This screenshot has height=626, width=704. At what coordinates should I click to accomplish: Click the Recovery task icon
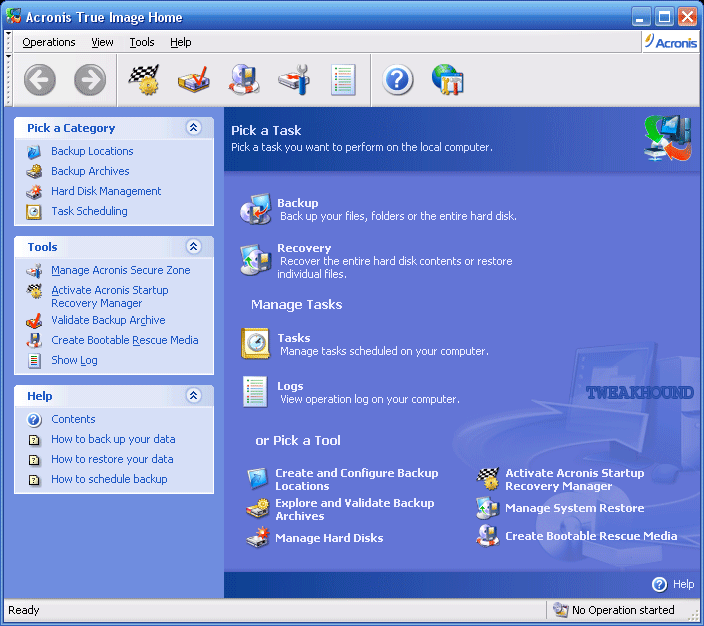click(255, 260)
